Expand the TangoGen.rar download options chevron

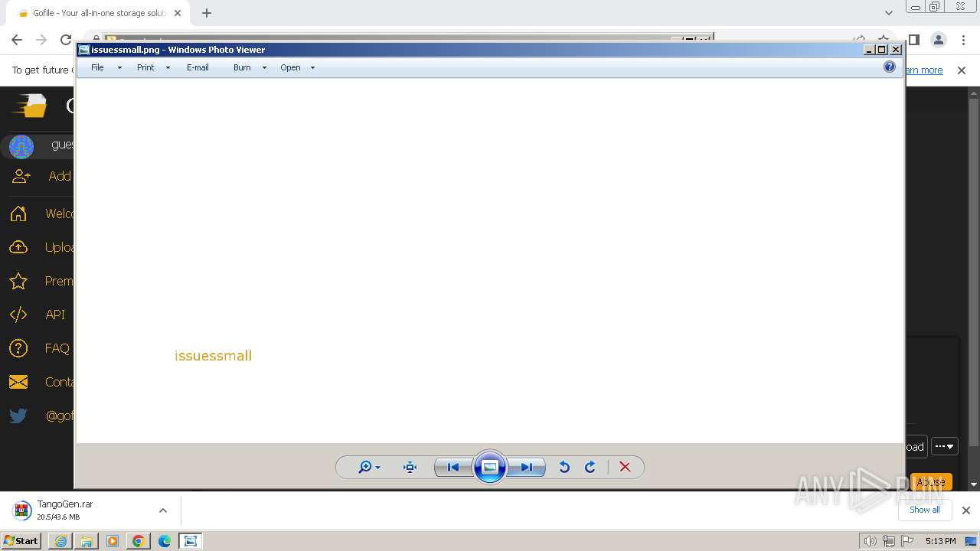coord(162,510)
